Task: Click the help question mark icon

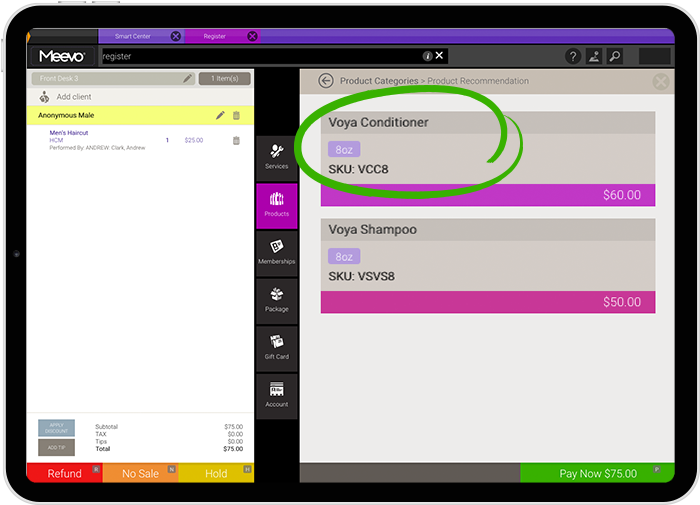Action: (573, 57)
